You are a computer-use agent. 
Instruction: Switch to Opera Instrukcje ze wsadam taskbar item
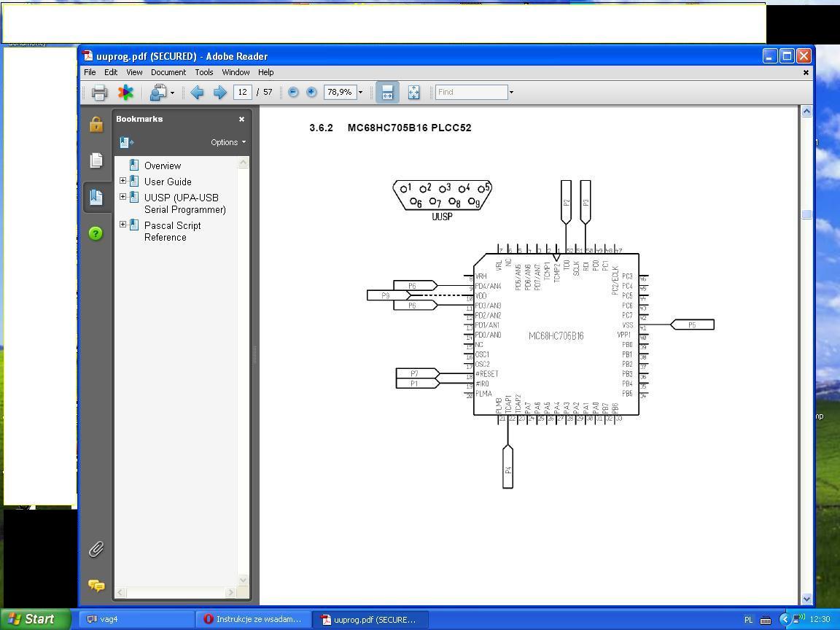coord(254,619)
